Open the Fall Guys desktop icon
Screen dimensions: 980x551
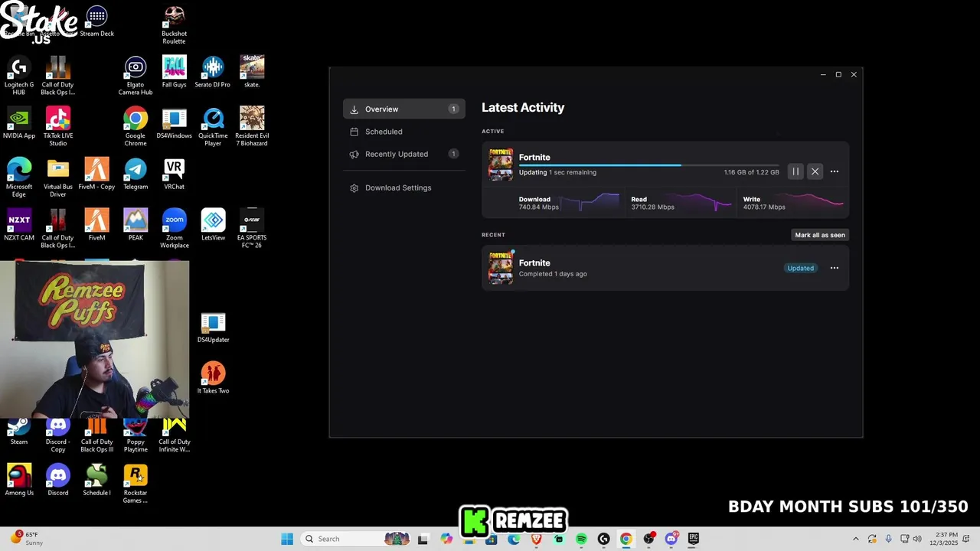click(x=174, y=73)
